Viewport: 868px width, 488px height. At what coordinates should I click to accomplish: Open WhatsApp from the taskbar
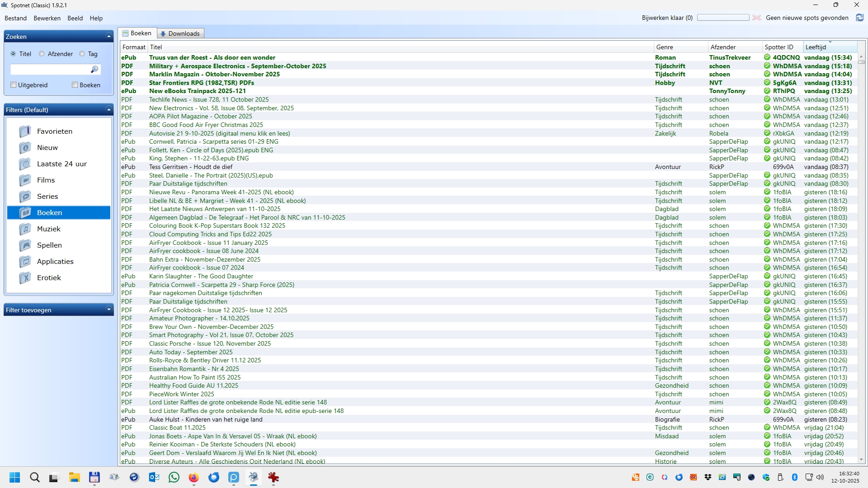[x=174, y=477]
